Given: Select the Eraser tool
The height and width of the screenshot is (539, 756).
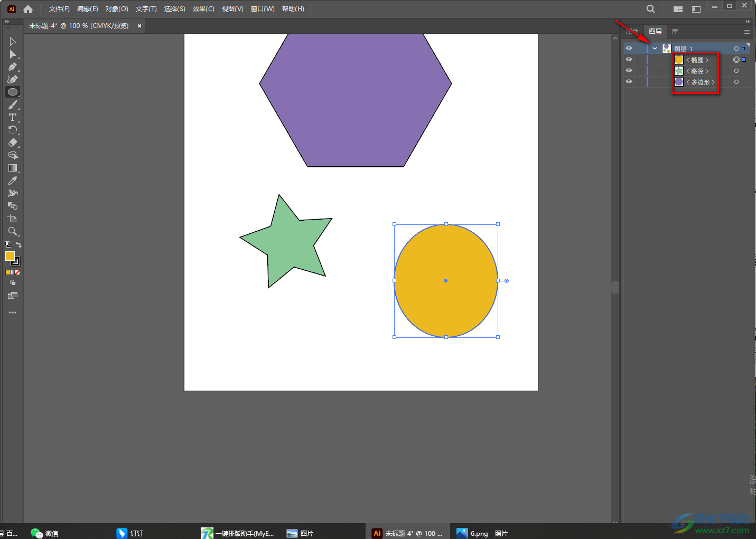Looking at the screenshot, I should click(x=13, y=143).
